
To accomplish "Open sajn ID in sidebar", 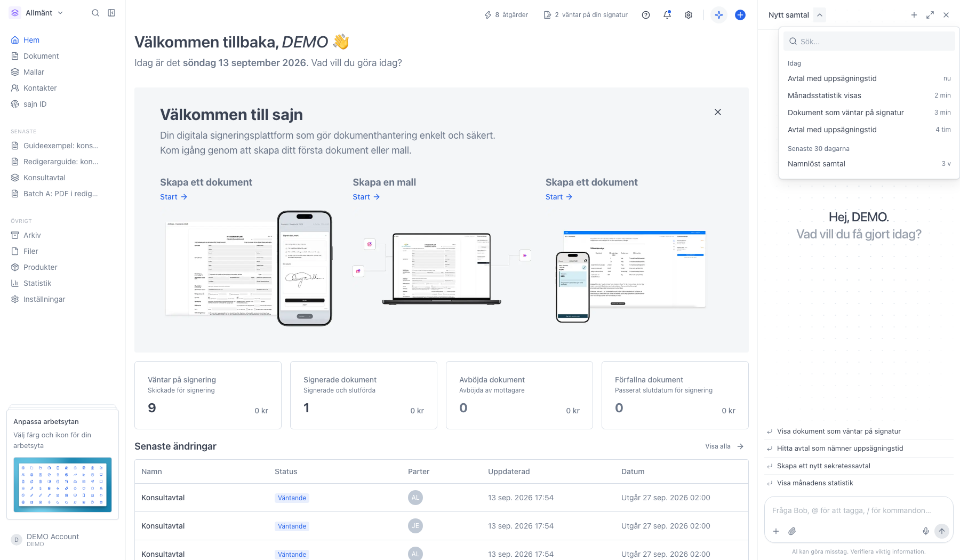I will pos(63,104).
